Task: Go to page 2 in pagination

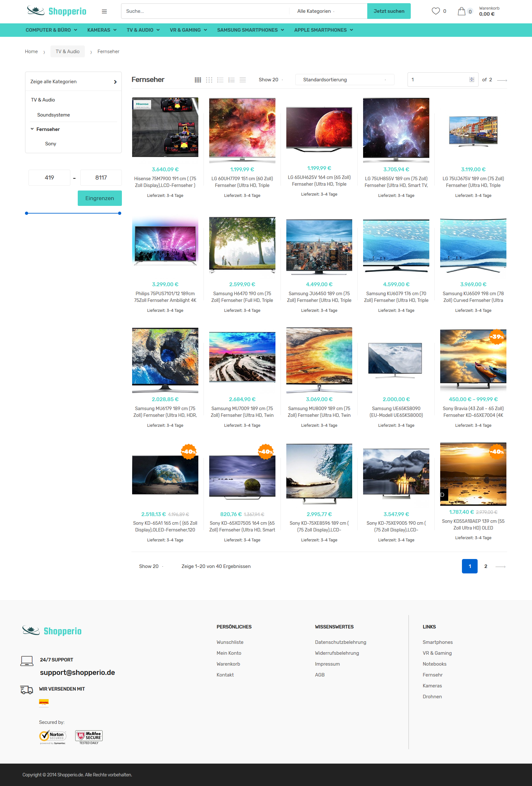Action: (486, 566)
